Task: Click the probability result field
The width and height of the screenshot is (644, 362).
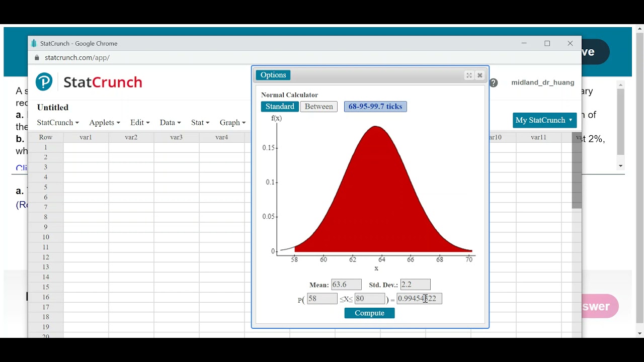Action: tap(420, 299)
